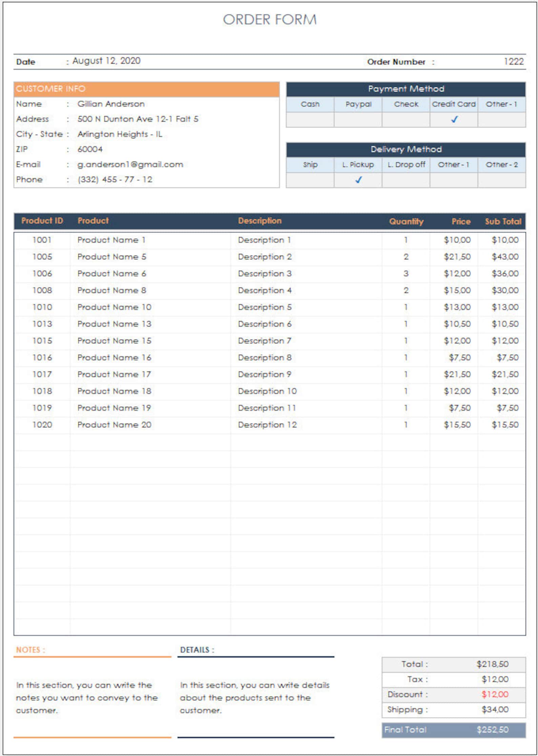Select the Product Name 17 cell
The image size is (538, 756).
pos(150,374)
